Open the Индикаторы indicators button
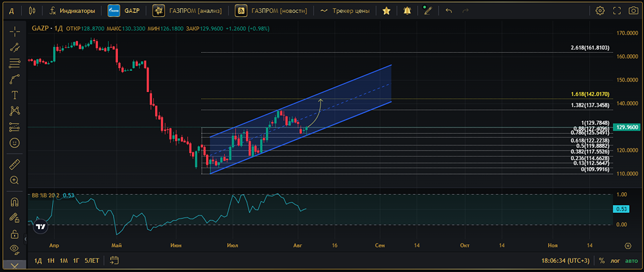 click(71, 11)
